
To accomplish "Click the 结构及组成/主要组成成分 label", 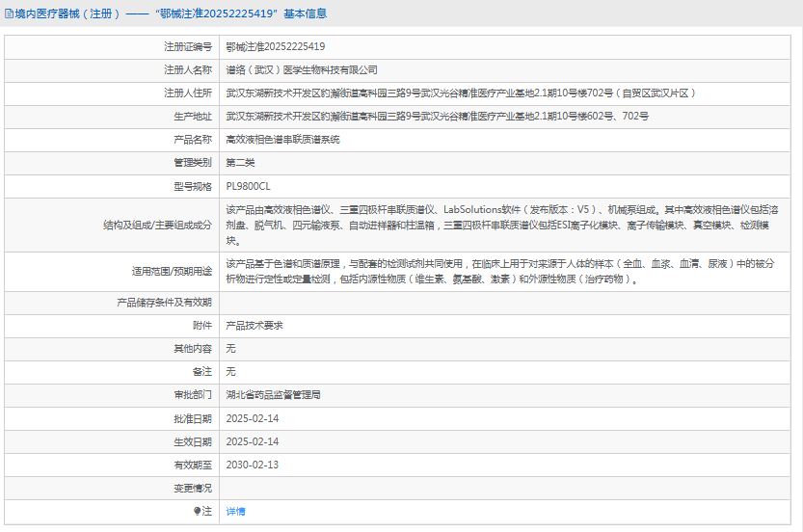I will click(157, 225).
